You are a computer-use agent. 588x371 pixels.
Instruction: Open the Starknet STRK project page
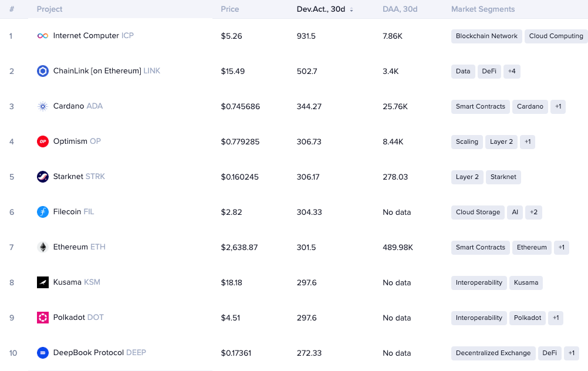coord(79,177)
